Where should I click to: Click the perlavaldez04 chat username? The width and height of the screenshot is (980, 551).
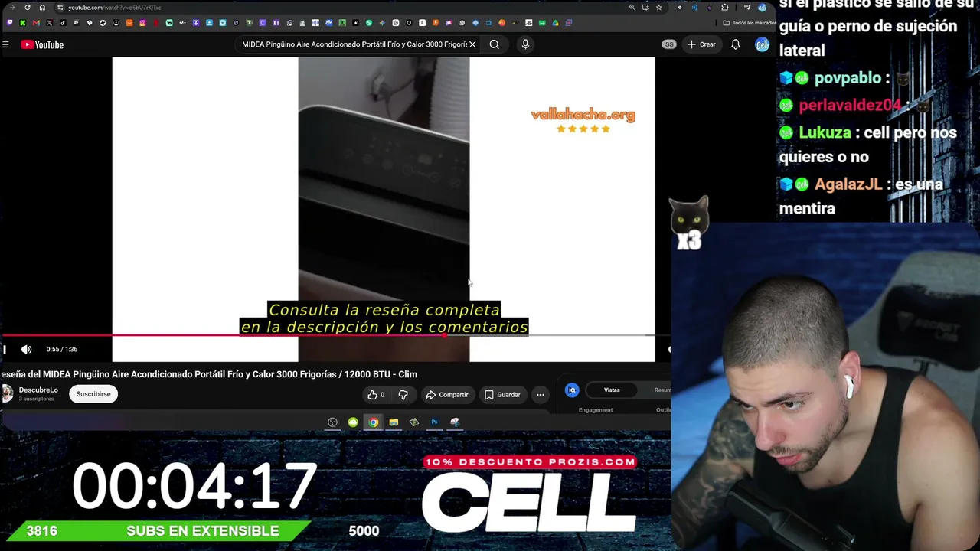851,105
